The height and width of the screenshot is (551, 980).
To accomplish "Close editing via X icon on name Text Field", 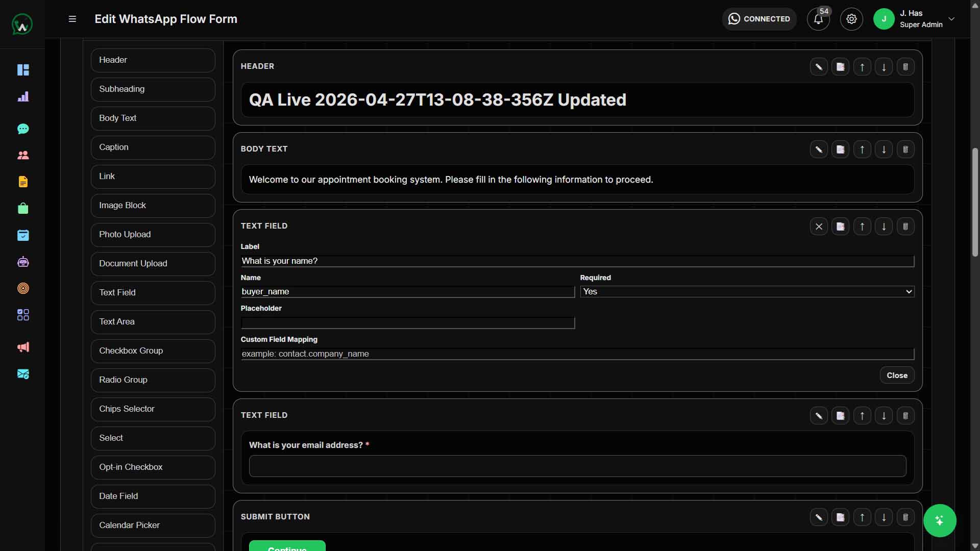I will [819, 227].
